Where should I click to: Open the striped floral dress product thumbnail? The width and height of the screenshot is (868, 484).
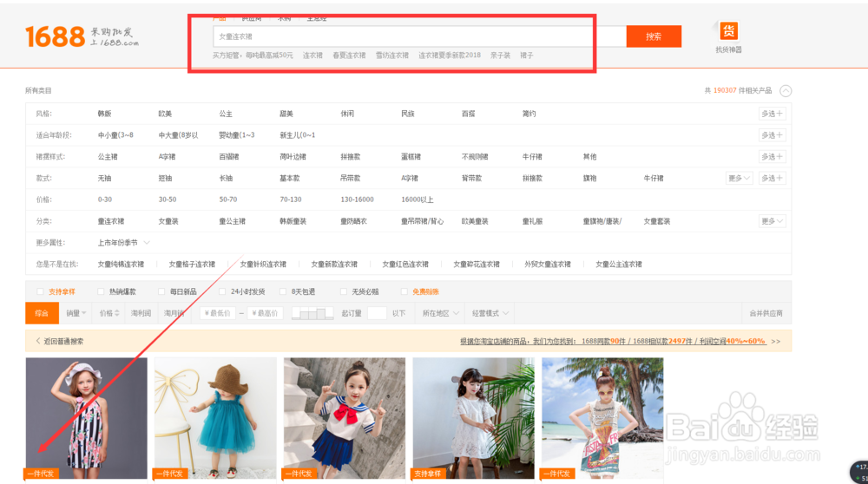pos(86,418)
